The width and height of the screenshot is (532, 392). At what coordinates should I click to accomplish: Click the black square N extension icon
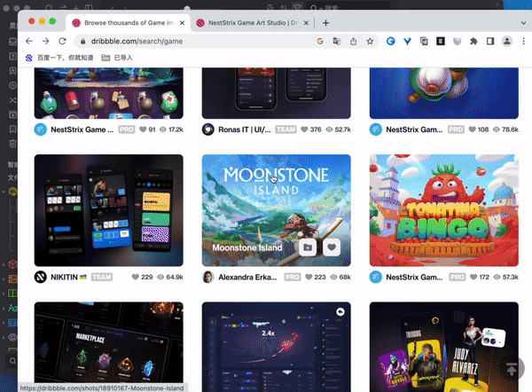coord(441,42)
